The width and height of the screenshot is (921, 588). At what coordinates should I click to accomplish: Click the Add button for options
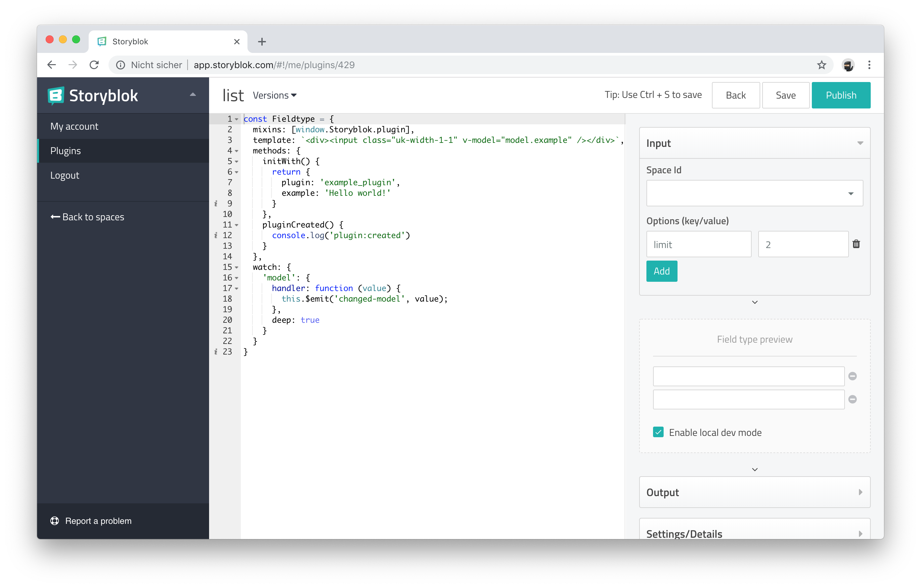662,271
